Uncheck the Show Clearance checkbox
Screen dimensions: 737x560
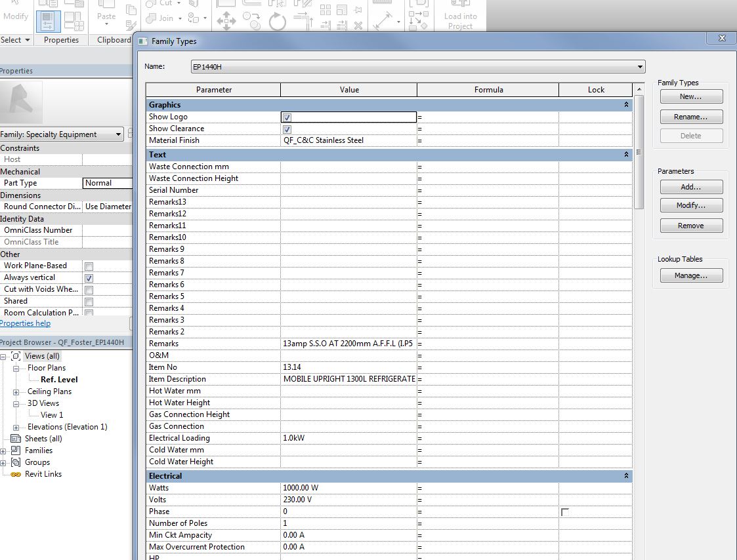coord(287,129)
